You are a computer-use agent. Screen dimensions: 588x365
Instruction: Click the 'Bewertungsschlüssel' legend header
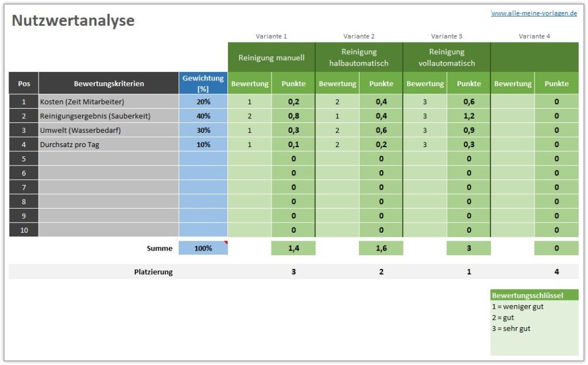pos(534,295)
